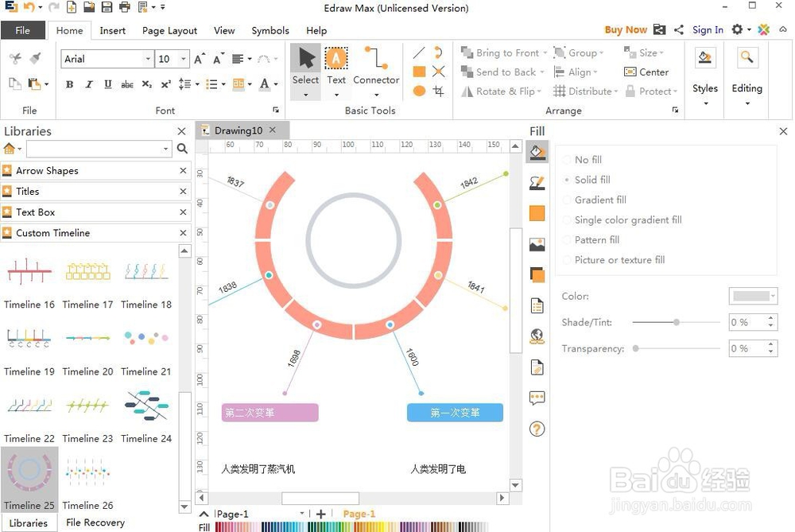Adjust the Shade/Tint slider

tap(676, 322)
